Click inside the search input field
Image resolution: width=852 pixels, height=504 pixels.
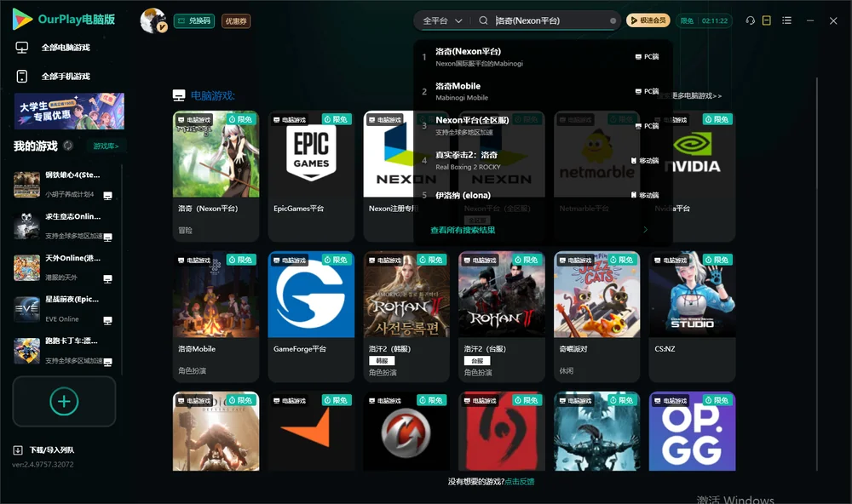click(x=550, y=20)
